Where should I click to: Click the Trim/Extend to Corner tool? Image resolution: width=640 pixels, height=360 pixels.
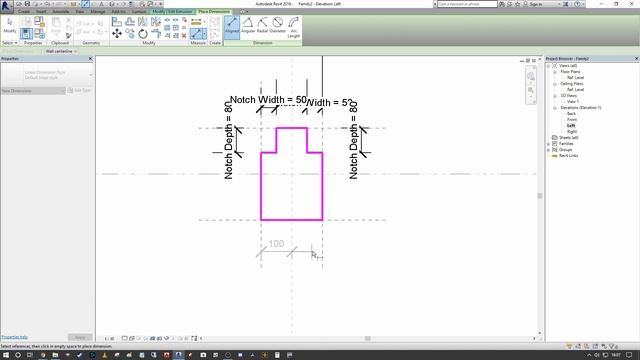[x=156, y=33]
